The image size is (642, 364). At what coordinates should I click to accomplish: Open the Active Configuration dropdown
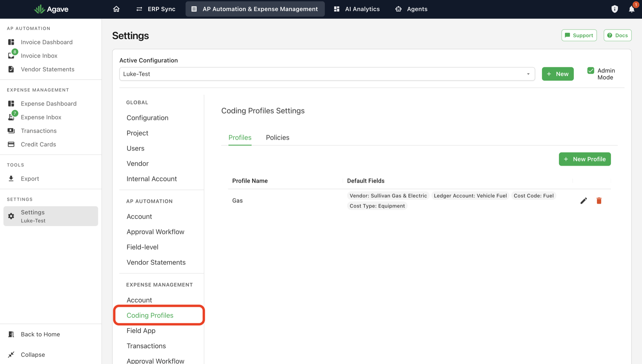point(327,74)
